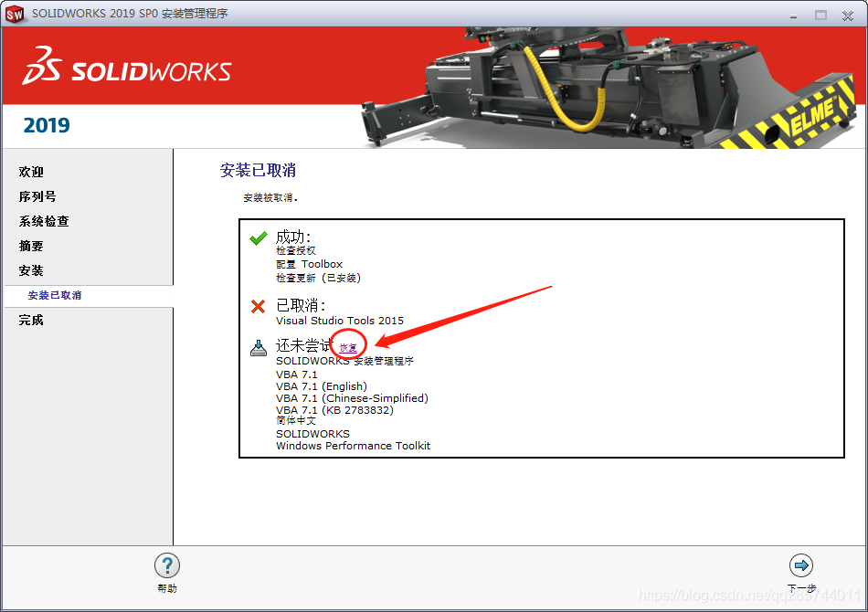
Task: Click the 3DS SOLIDWORKS logo in the banner
Action: pyautogui.click(x=127, y=67)
